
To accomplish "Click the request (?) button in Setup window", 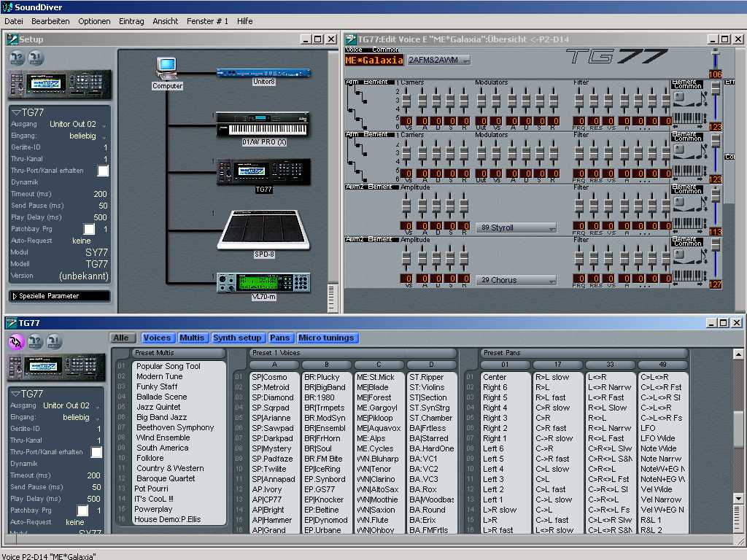I will point(17,58).
